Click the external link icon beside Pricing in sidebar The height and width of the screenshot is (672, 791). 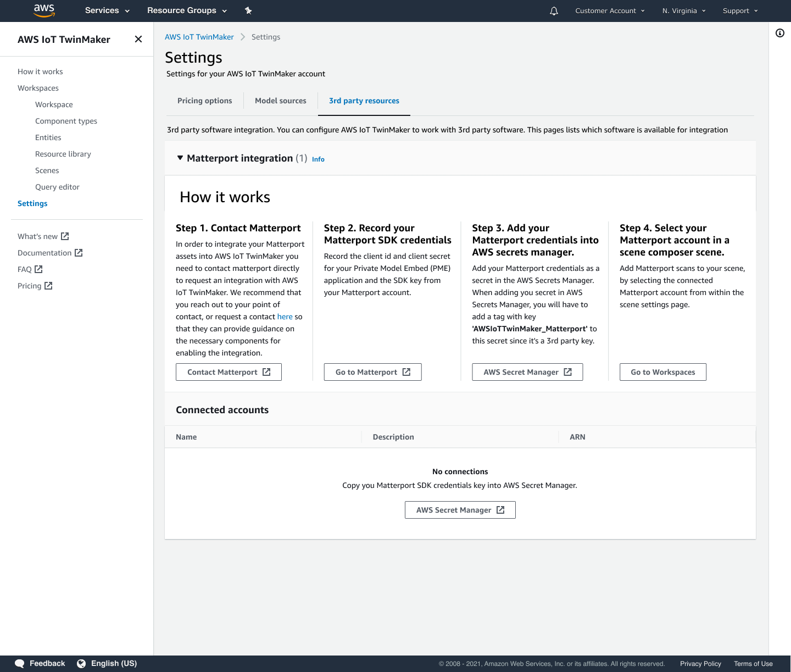click(x=48, y=286)
